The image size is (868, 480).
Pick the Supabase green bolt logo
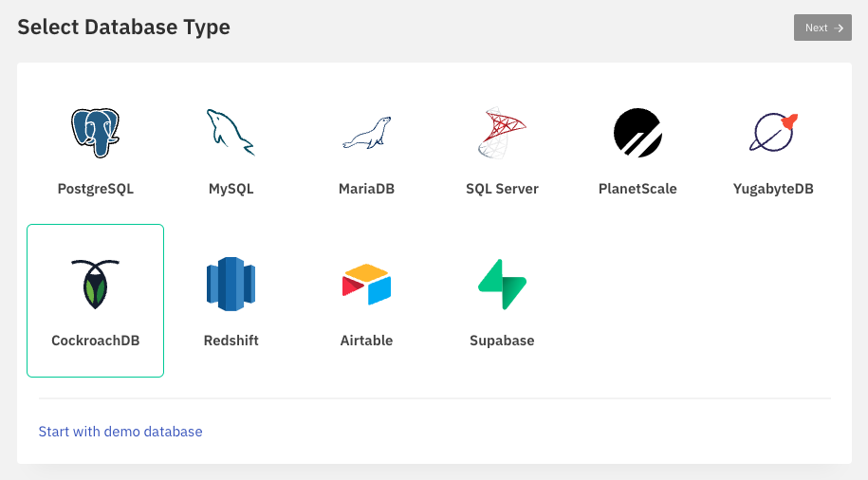click(x=502, y=284)
